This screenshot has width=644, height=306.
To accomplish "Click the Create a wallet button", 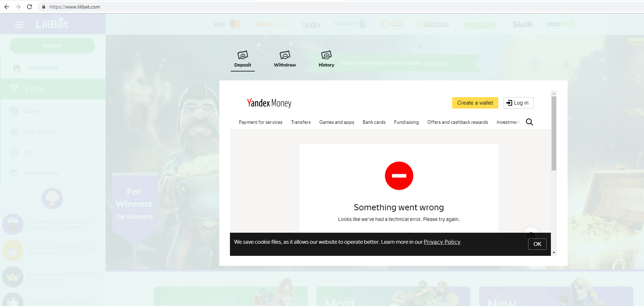I will 475,103.
